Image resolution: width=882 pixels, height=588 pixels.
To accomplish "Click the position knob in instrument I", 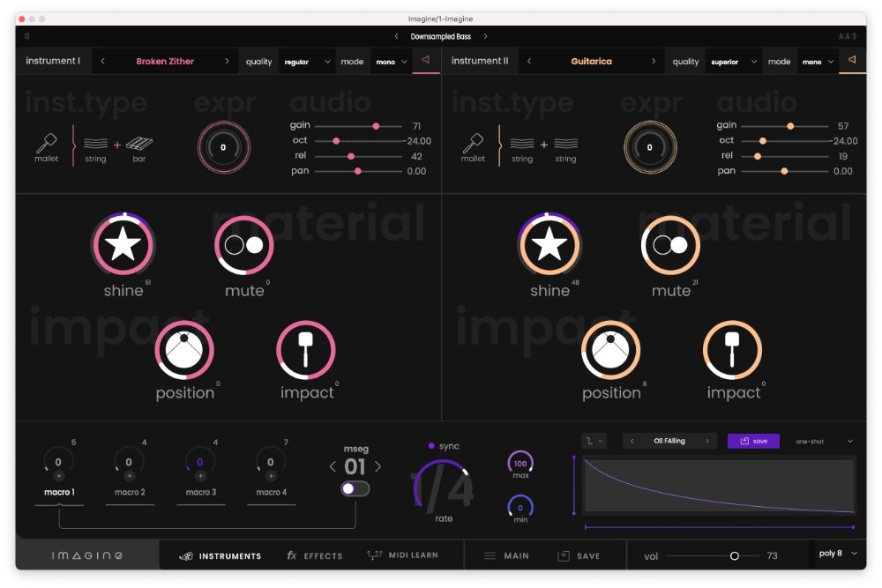I will coord(184,350).
